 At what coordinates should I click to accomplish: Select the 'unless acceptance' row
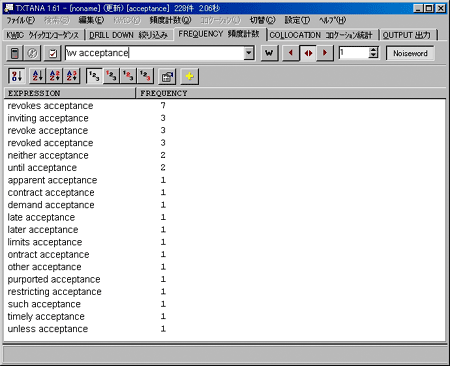point(224,329)
